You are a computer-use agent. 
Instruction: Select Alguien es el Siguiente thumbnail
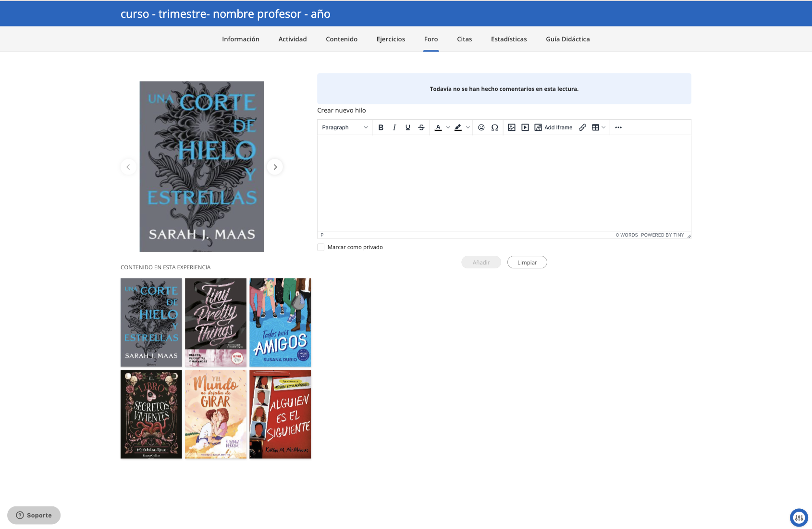(x=280, y=415)
